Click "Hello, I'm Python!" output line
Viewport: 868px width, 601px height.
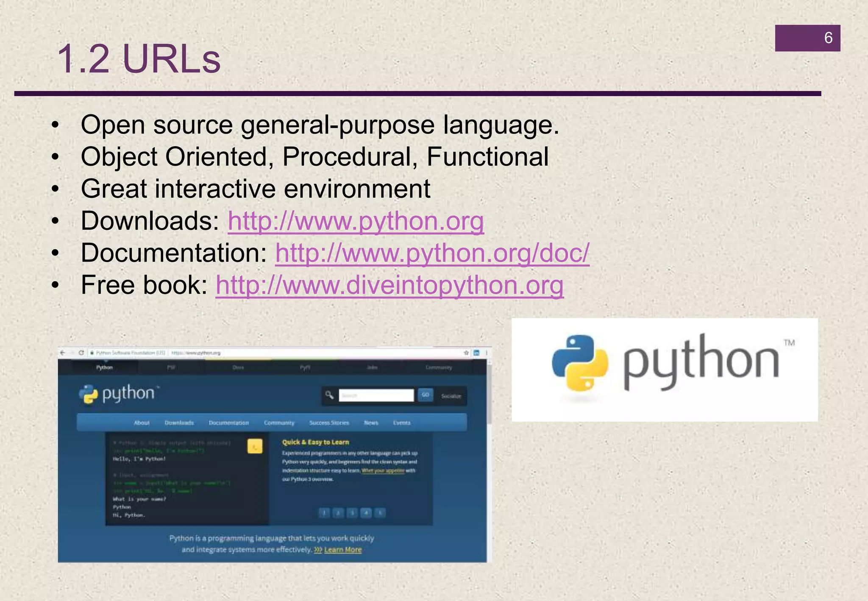point(139,459)
